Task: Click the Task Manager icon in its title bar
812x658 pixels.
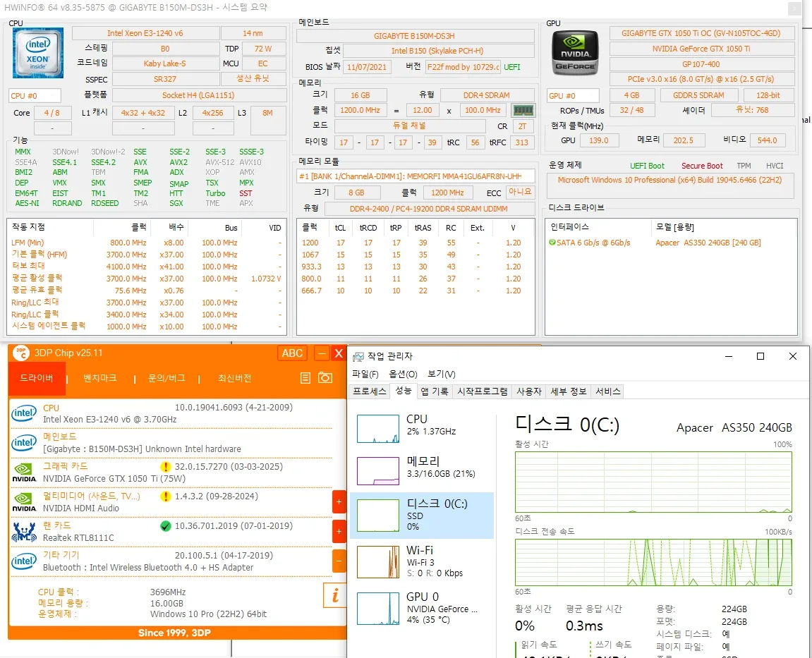Action: click(x=358, y=357)
